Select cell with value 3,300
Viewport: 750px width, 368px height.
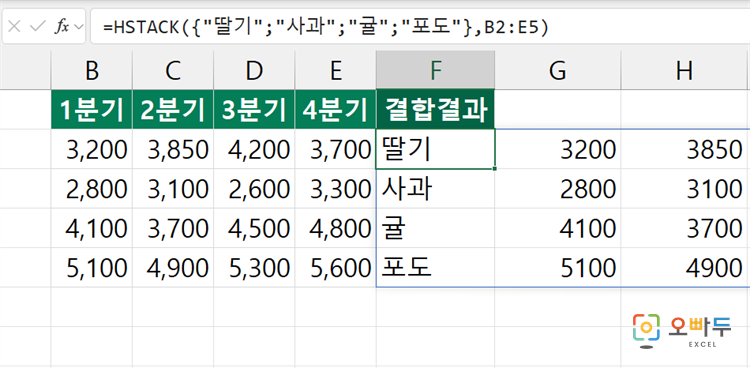335,189
